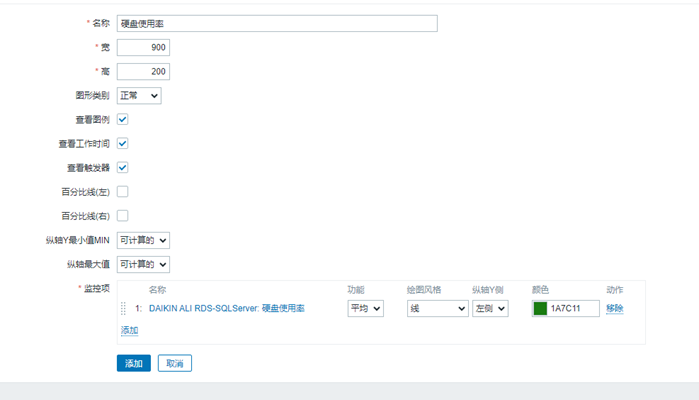This screenshot has width=699, height=400.
Task: Uncheck the 查看图例 checkbox
Action: click(123, 119)
